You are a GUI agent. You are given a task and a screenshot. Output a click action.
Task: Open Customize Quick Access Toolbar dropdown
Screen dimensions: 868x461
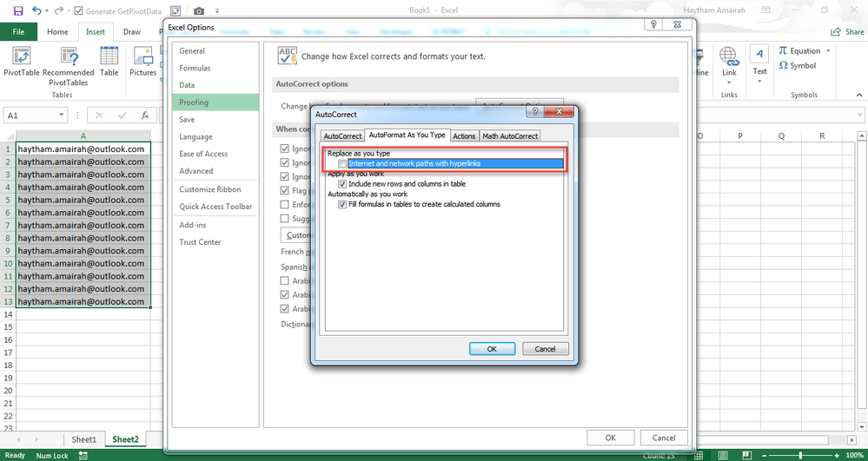(217, 10)
